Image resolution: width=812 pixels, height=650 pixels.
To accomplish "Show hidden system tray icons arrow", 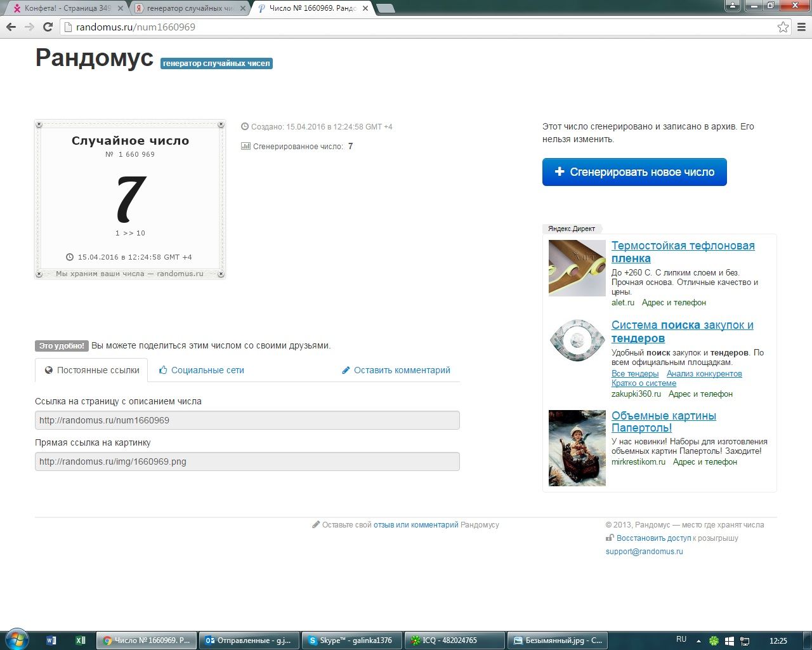I will (x=698, y=641).
